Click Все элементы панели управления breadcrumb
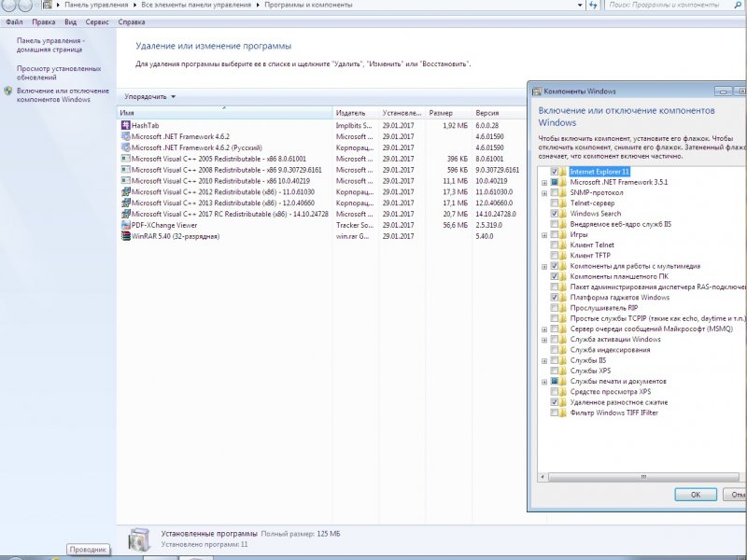This screenshot has width=747, height=560. (x=196, y=5)
